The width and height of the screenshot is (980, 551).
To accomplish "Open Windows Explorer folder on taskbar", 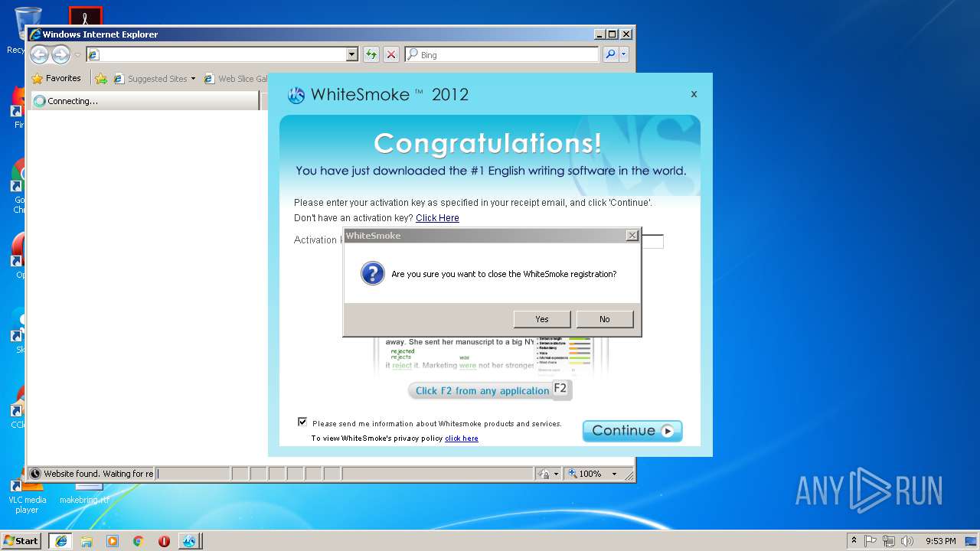I will (87, 541).
